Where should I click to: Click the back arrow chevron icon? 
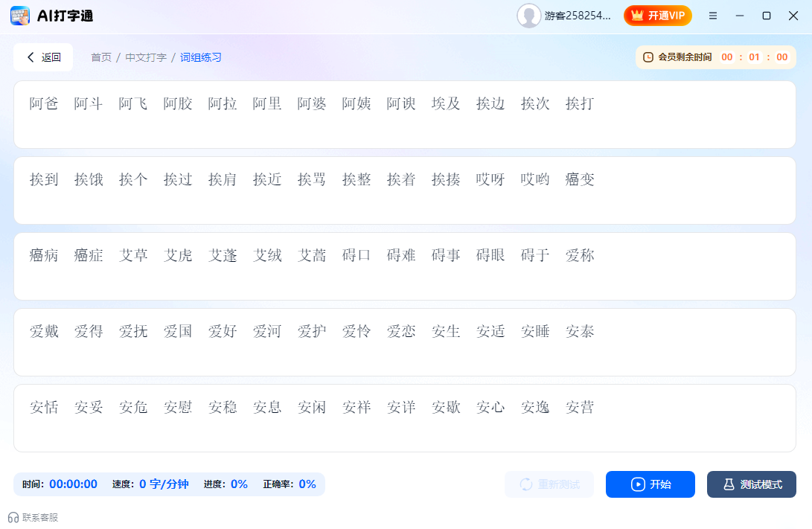(x=31, y=57)
